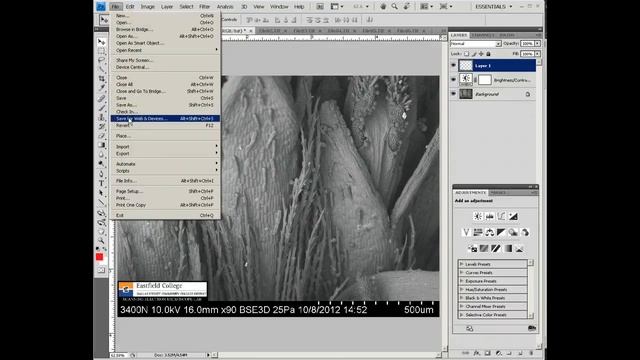This screenshot has width=640, height=360.
Task: Select the Pen tool
Action: pos(101,174)
